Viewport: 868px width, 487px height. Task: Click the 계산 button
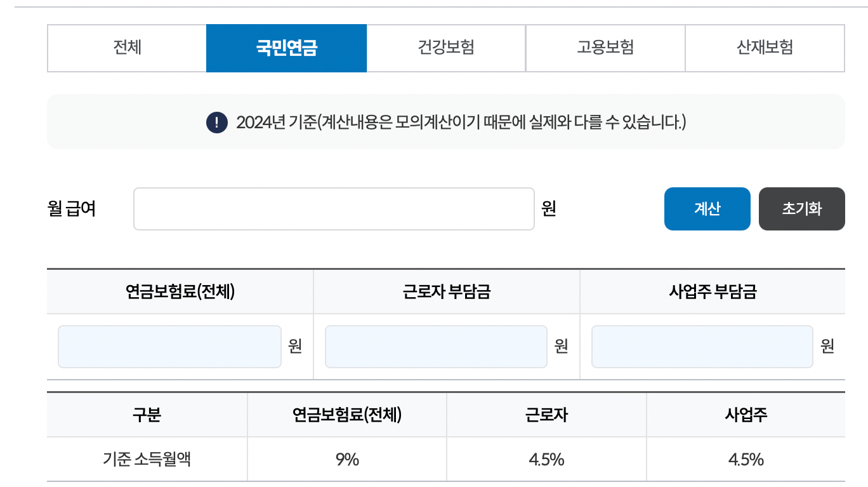click(707, 208)
